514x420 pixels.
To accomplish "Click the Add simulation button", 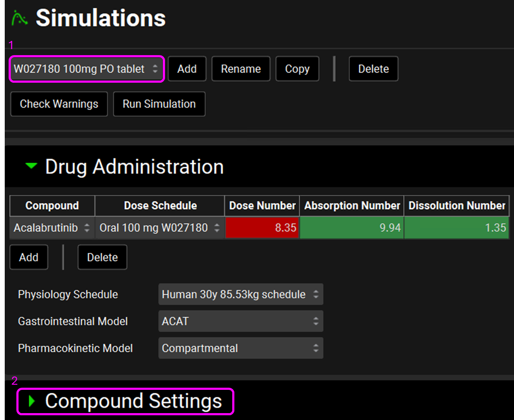I will click(x=187, y=69).
